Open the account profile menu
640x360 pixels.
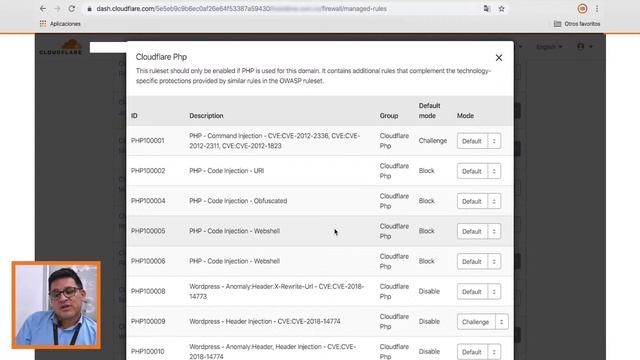tap(584, 47)
